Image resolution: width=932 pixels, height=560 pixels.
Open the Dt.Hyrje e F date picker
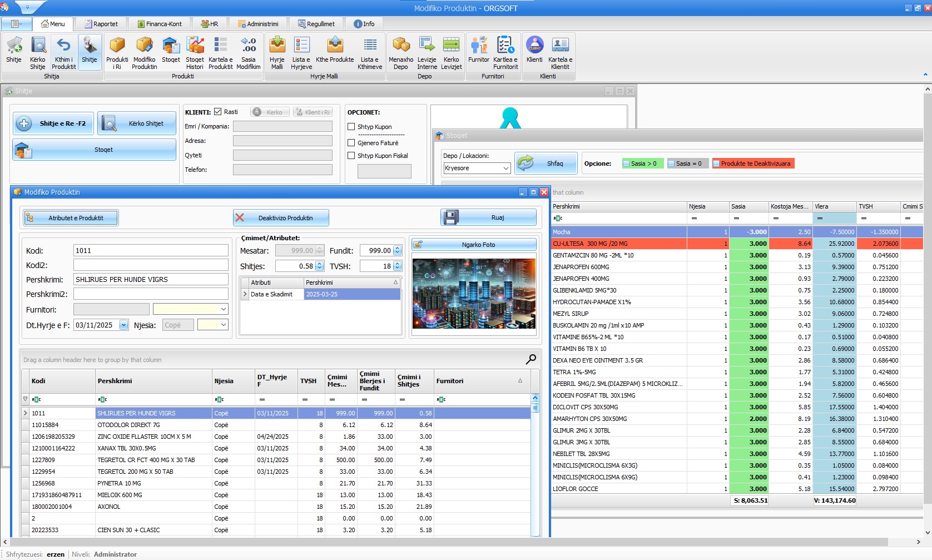[x=123, y=325]
